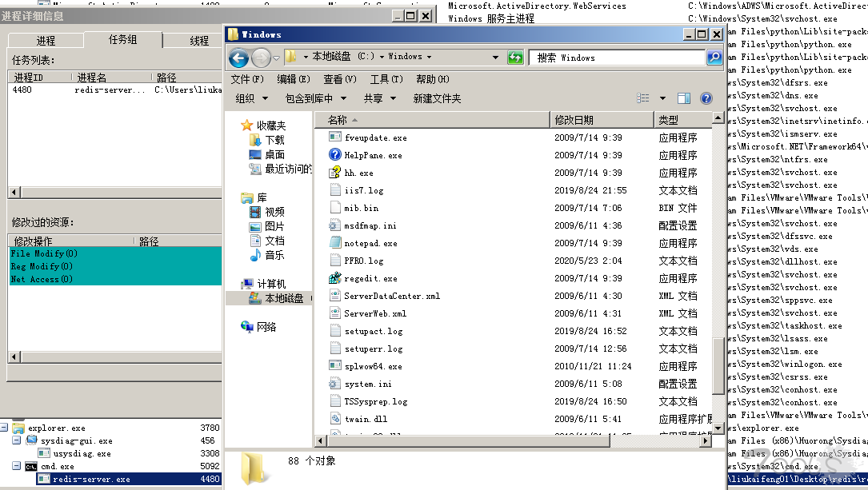Select the regedit.exe file icon
868x490 pixels.
(x=335, y=278)
